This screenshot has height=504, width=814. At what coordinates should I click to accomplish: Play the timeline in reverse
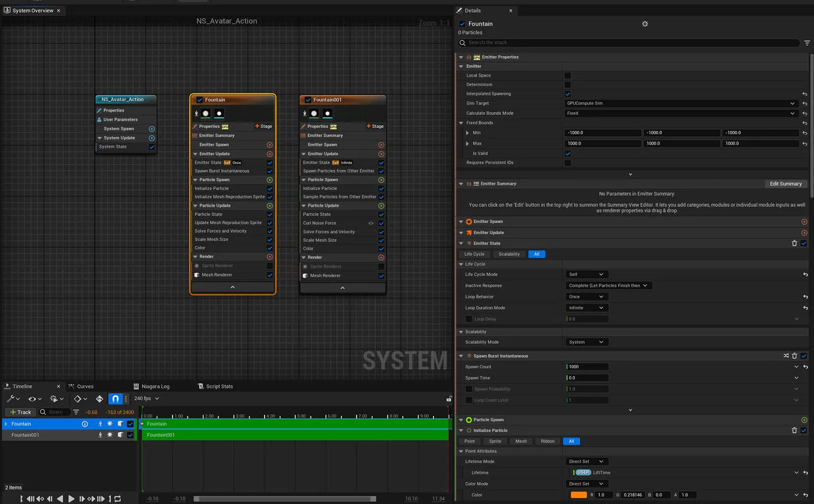pos(60,499)
